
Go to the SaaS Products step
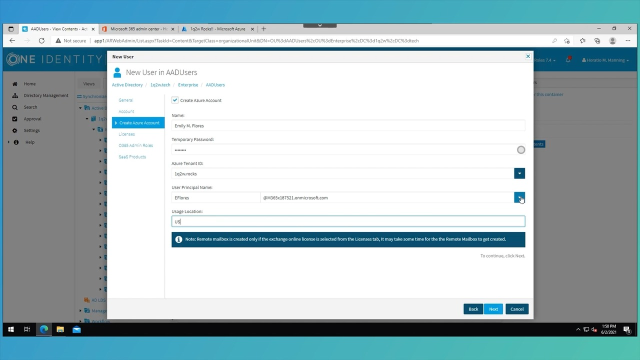[x=132, y=157]
